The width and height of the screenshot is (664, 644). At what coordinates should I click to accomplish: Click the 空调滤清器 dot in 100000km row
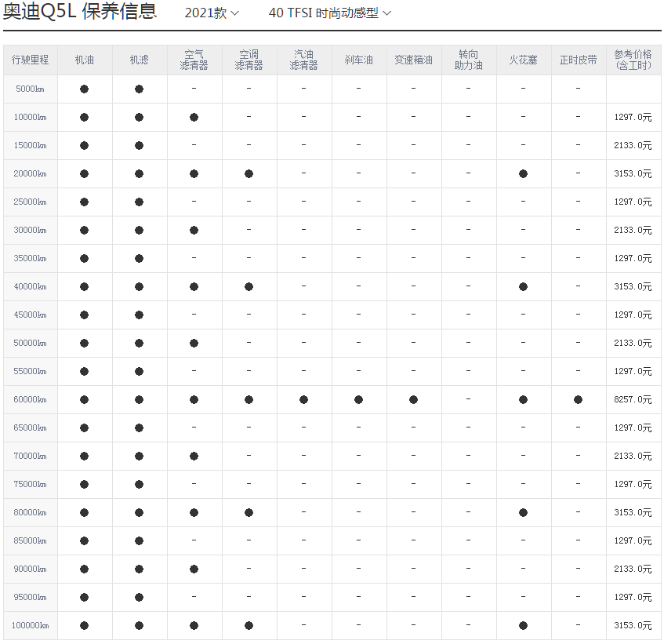click(x=249, y=626)
